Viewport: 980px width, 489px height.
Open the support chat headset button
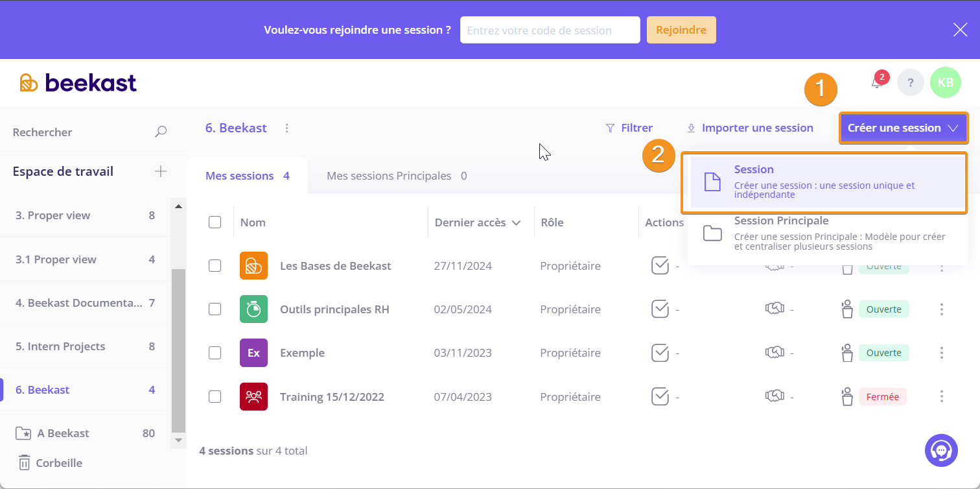click(941, 450)
